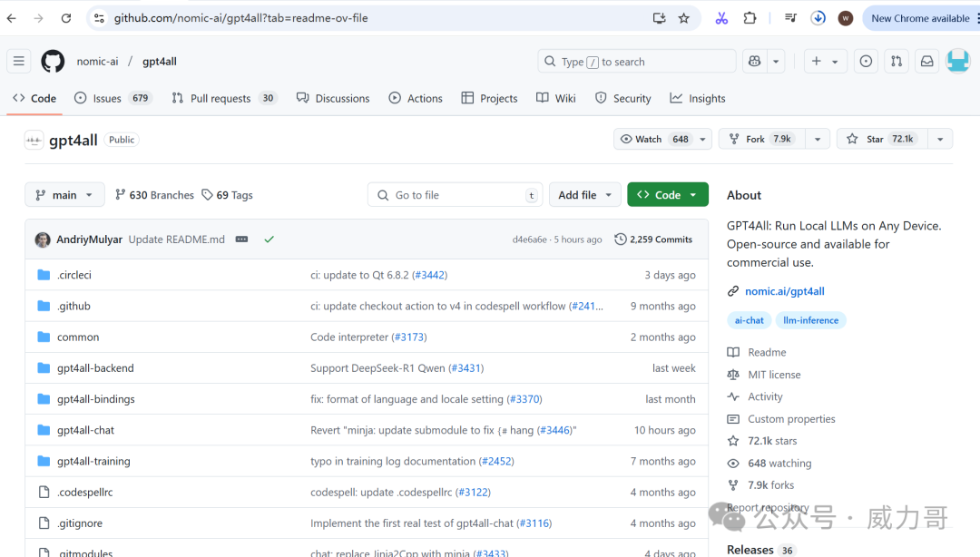Open the create new plus dropdown

point(824,62)
